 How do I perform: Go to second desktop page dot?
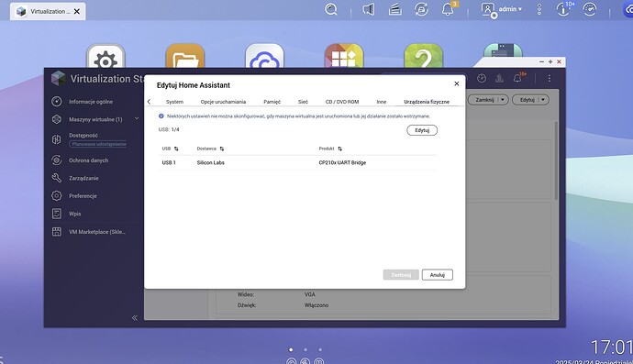(x=305, y=349)
